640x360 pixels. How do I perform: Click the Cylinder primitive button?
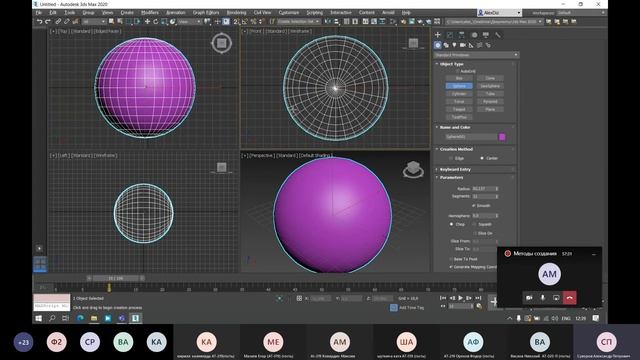coord(459,93)
